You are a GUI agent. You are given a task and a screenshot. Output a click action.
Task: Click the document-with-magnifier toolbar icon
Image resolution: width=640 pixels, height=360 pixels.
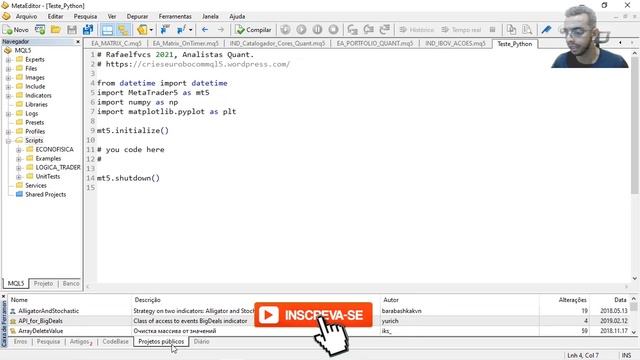(527, 29)
